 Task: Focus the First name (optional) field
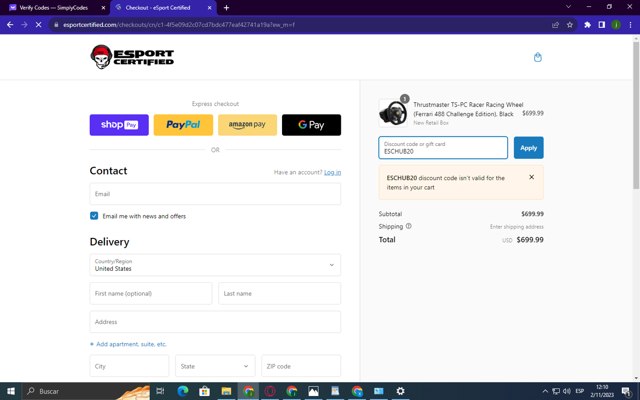[x=151, y=293]
